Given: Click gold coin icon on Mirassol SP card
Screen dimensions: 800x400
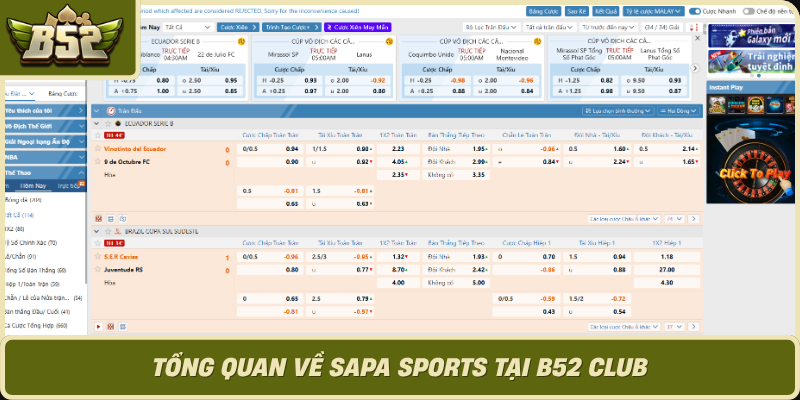Looking at the screenshot, I should click(x=389, y=41).
